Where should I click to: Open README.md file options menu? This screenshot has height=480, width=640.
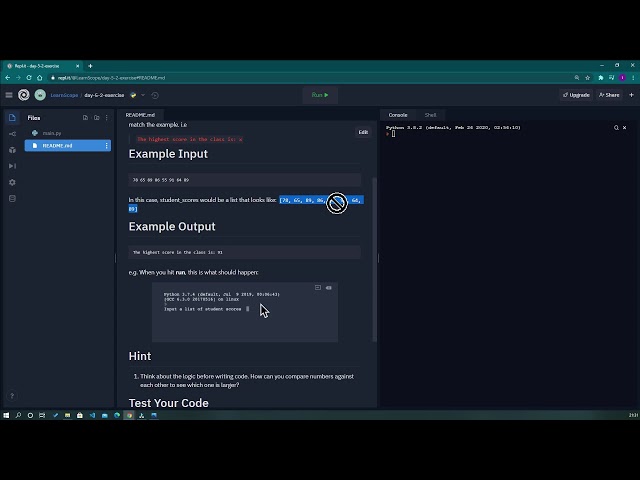click(x=107, y=146)
